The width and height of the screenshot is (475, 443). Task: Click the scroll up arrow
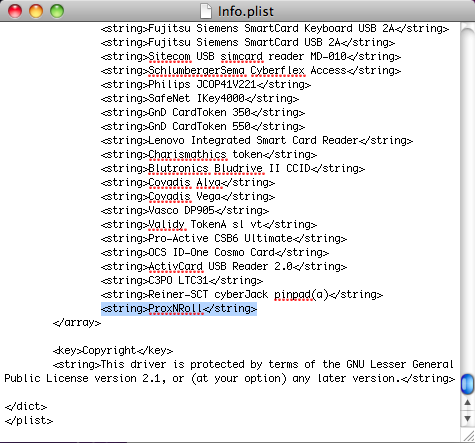[467, 403]
